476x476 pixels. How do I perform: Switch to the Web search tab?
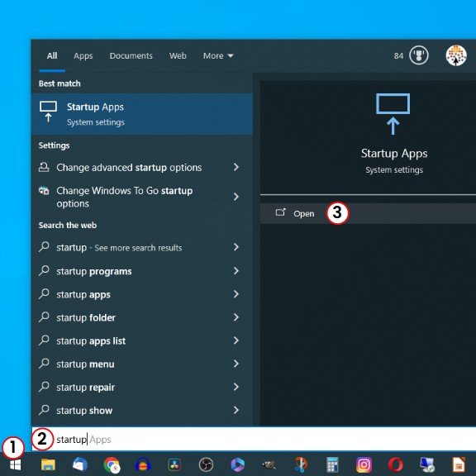(x=178, y=56)
